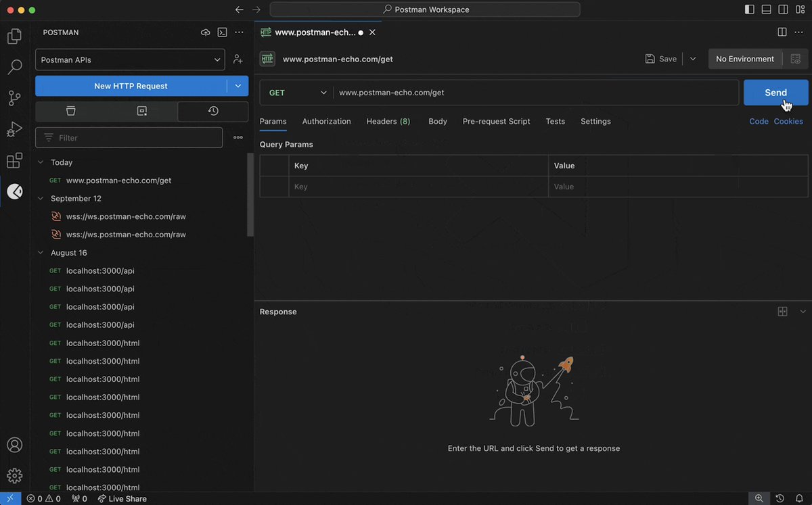
Task: Click the Send button
Action: coord(775,92)
